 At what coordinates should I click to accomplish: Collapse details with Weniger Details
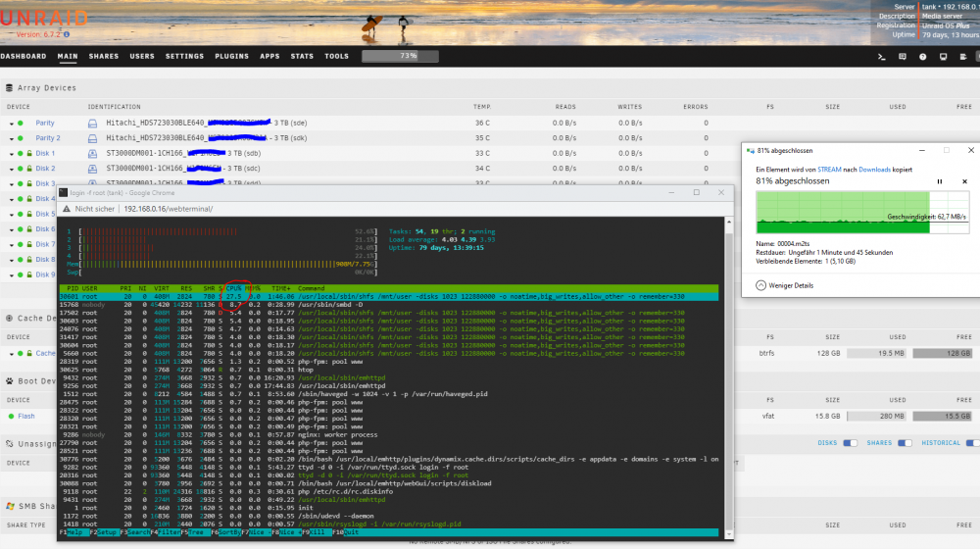785,285
